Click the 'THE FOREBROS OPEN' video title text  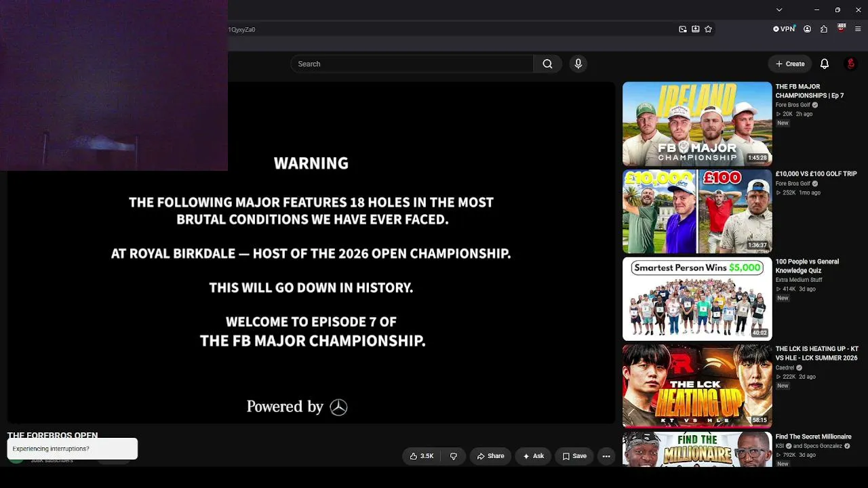[52, 435]
